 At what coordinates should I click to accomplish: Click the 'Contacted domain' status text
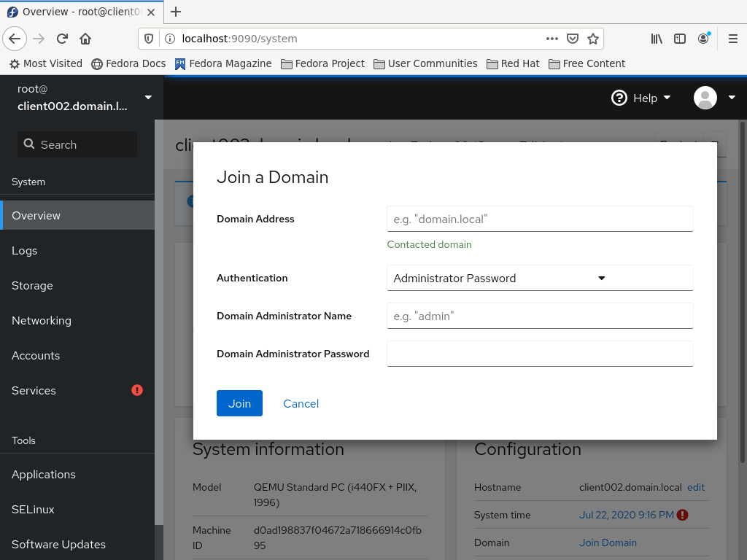(429, 244)
